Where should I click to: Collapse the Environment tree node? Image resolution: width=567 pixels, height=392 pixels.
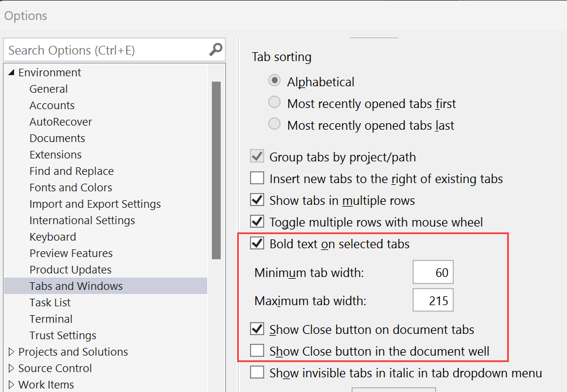[x=10, y=72]
